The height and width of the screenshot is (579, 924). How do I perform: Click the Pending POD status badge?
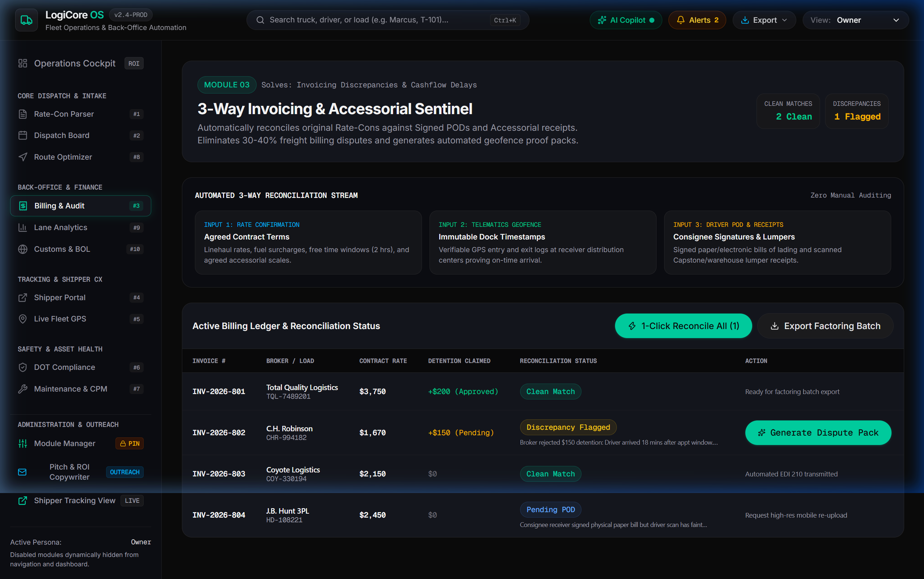(x=550, y=510)
